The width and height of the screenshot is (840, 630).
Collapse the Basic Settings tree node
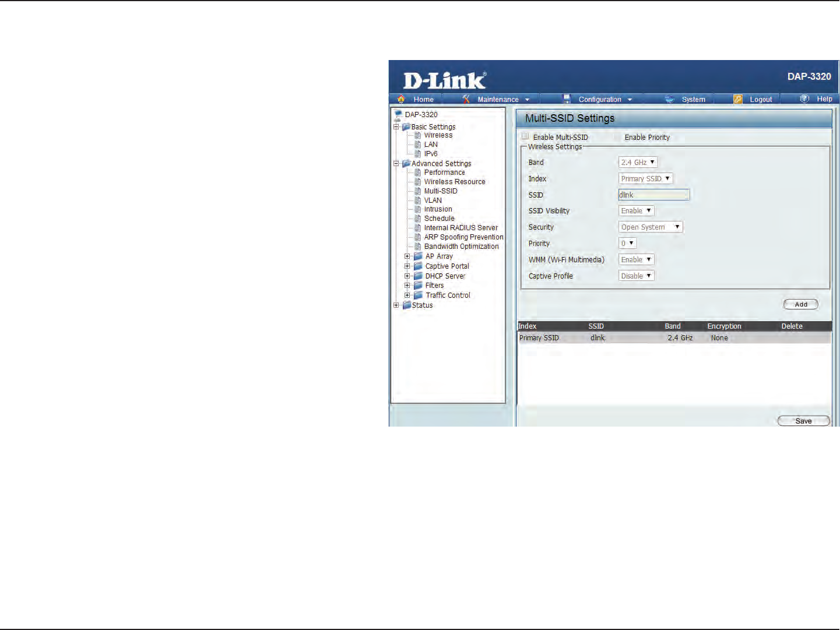(x=396, y=126)
